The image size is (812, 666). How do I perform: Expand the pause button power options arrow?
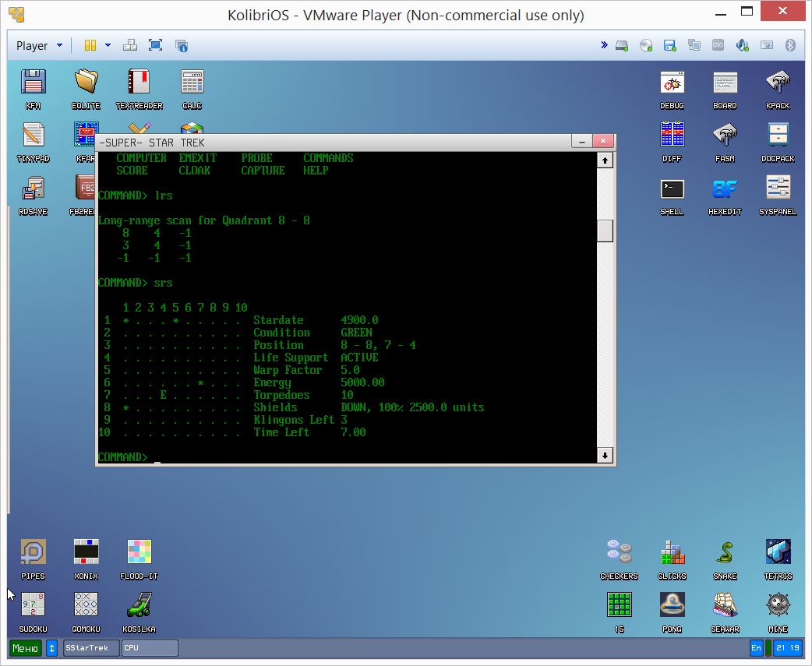point(108,45)
